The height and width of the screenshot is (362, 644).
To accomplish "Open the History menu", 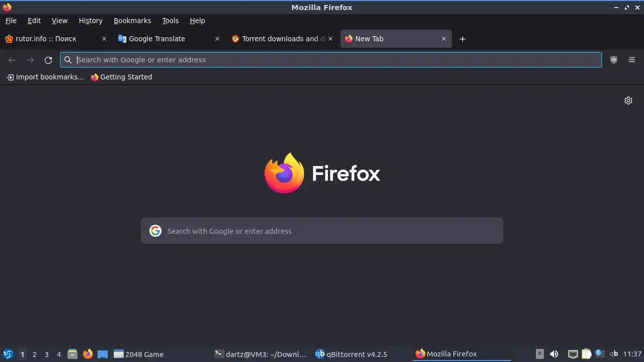I will click(x=91, y=21).
